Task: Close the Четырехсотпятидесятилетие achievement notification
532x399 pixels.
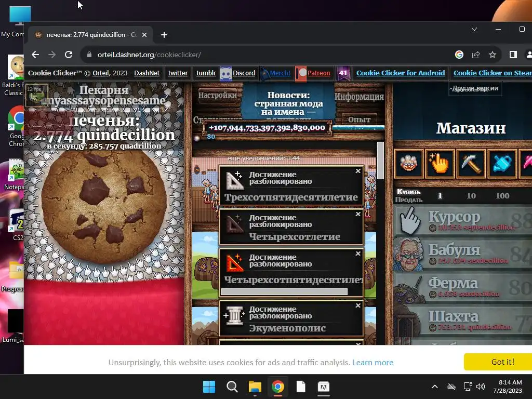Action: 358,254
